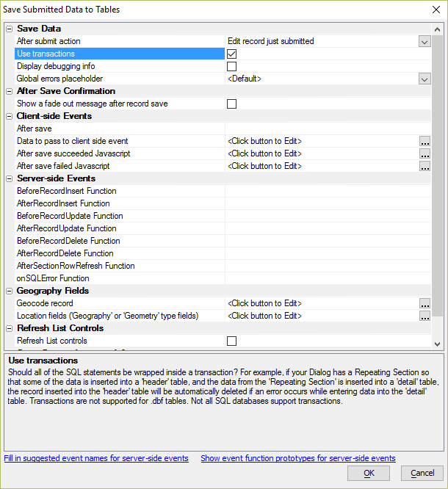Click the scrollbar down arrow
This screenshot has height=489, width=448.
pyautogui.click(x=437, y=344)
